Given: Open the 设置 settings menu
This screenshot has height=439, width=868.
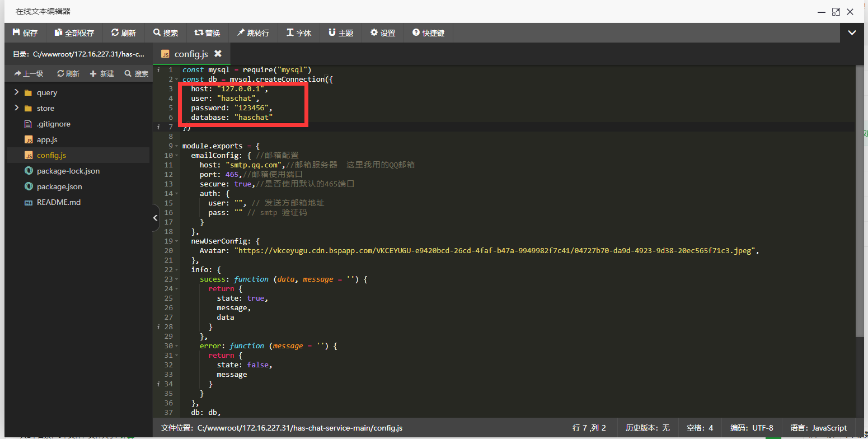Looking at the screenshot, I should 383,33.
